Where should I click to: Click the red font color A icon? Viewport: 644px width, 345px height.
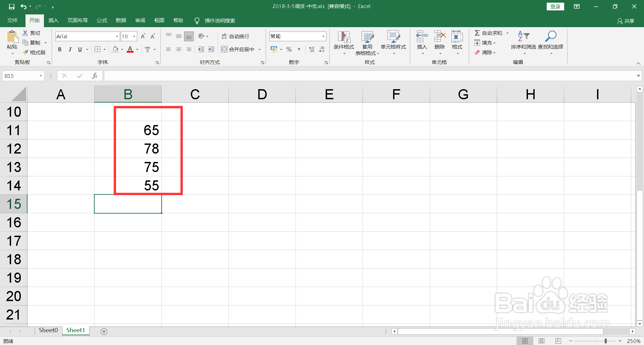point(130,49)
